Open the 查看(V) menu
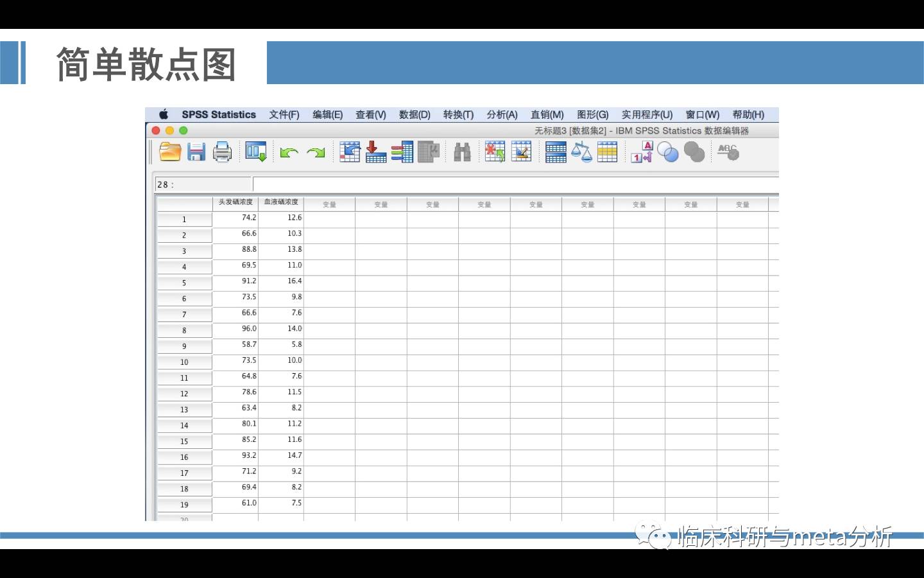This screenshot has width=924, height=578. click(x=371, y=114)
